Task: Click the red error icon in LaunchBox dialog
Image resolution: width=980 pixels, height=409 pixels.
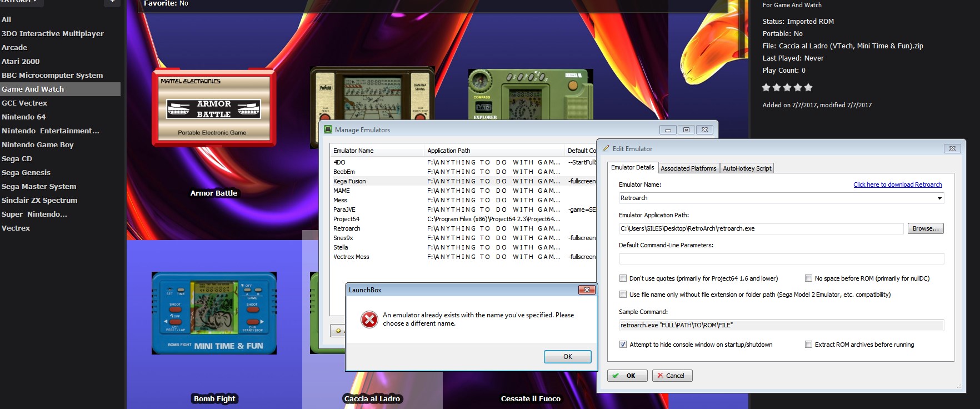Action: (369, 319)
